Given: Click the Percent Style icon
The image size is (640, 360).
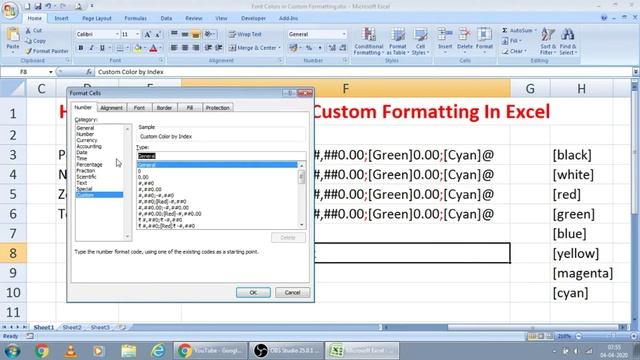Looking at the screenshot, I should 309,48.
